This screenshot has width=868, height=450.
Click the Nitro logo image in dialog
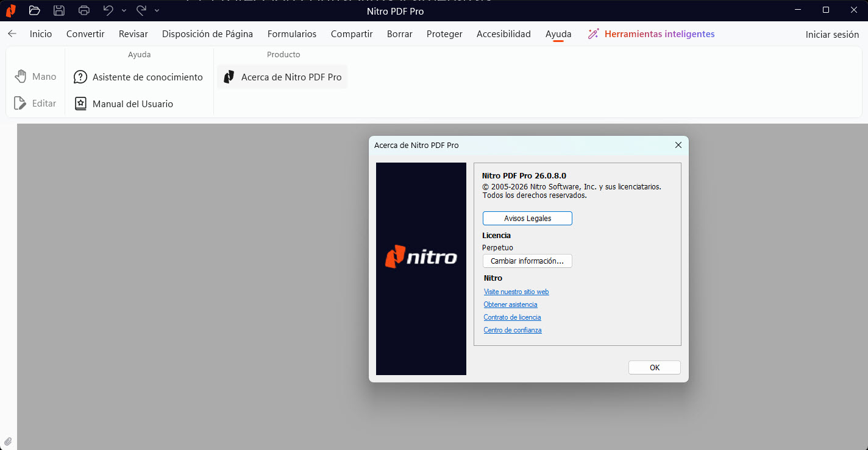point(421,269)
